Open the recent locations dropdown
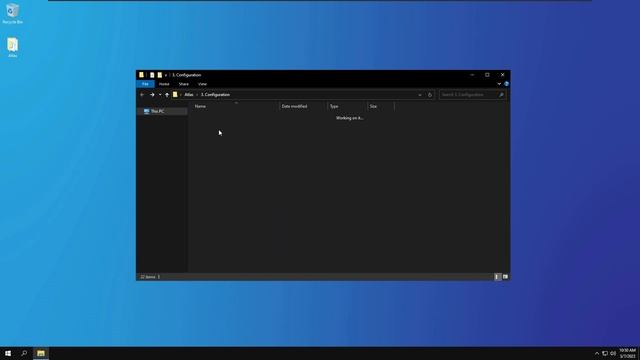The image size is (640, 360). (x=160, y=95)
